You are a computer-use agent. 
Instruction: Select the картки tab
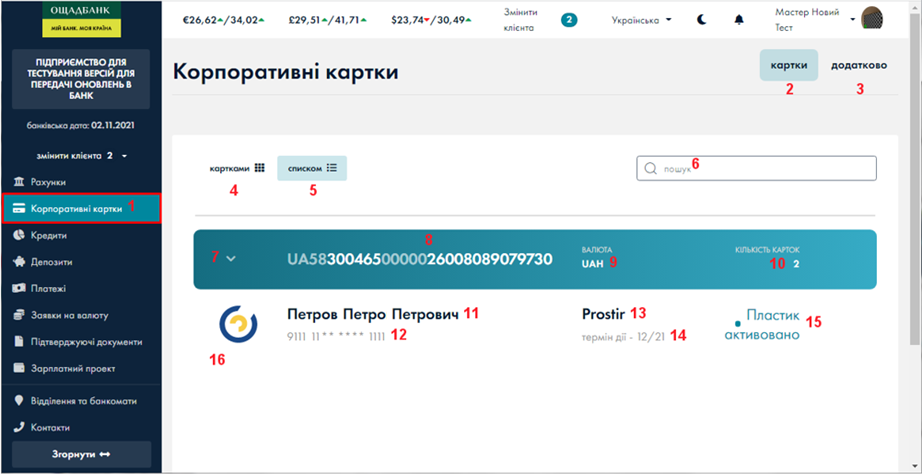click(x=788, y=65)
